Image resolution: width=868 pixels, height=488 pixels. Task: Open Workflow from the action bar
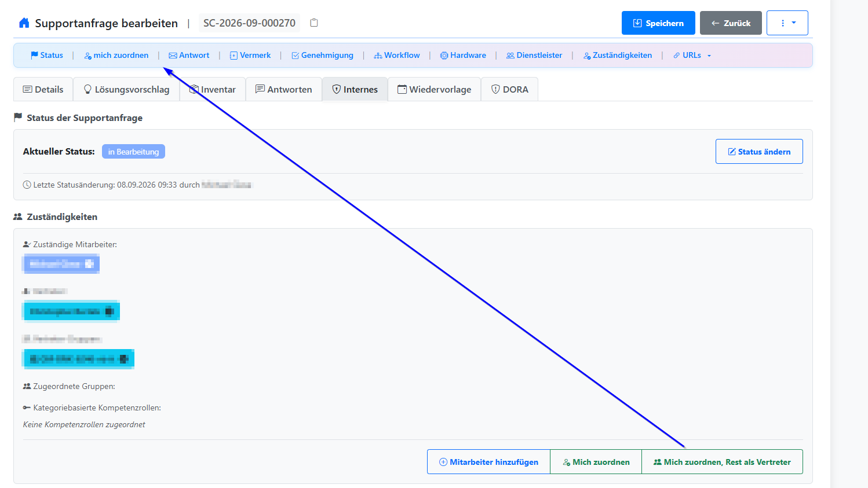tap(397, 56)
